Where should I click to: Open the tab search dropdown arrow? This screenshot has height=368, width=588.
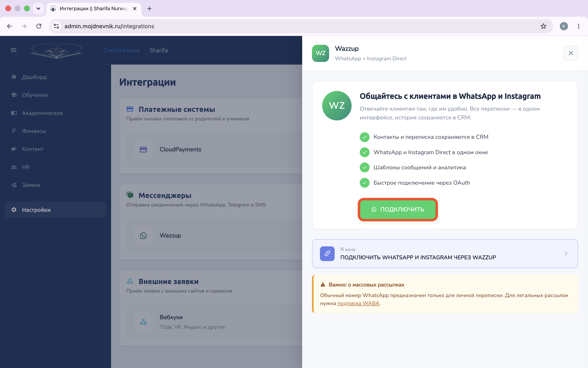[38, 9]
